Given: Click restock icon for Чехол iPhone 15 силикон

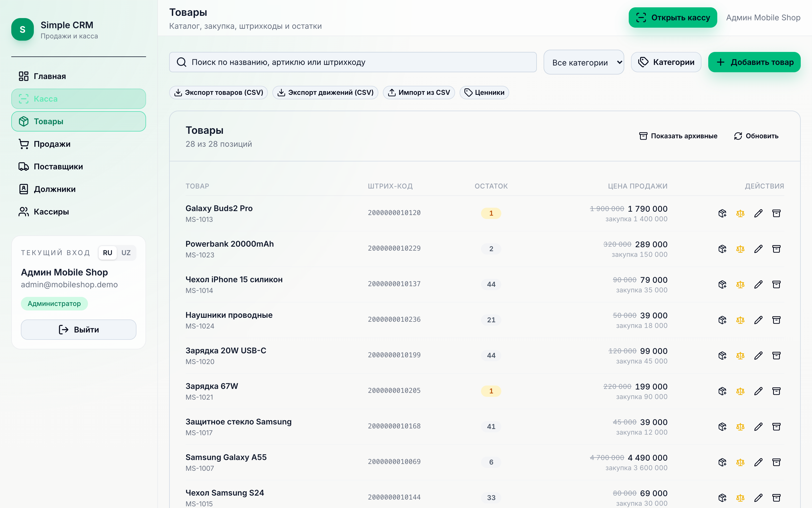Looking at the screenshot, I should (x=722, y=284).
